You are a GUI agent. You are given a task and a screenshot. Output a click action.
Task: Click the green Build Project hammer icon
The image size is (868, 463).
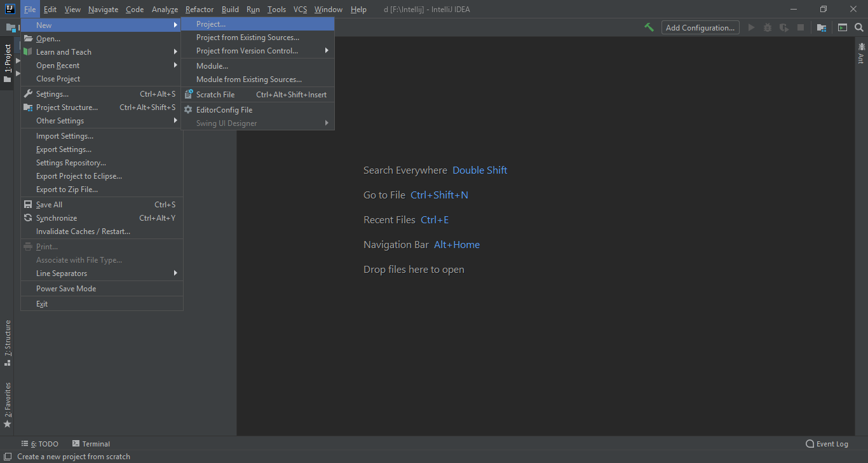click(x=649, y=27)
